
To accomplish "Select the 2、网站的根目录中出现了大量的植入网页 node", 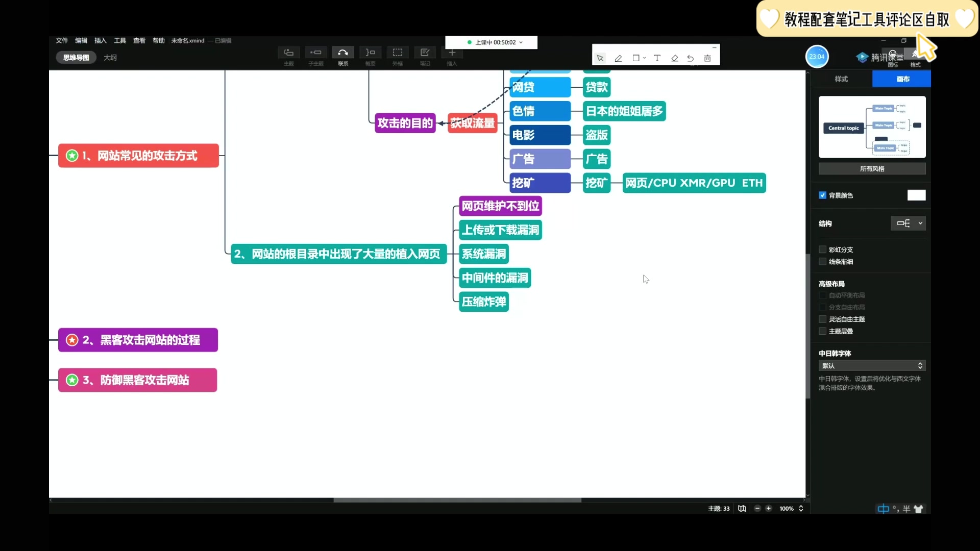I will click(x=339, y=254).
